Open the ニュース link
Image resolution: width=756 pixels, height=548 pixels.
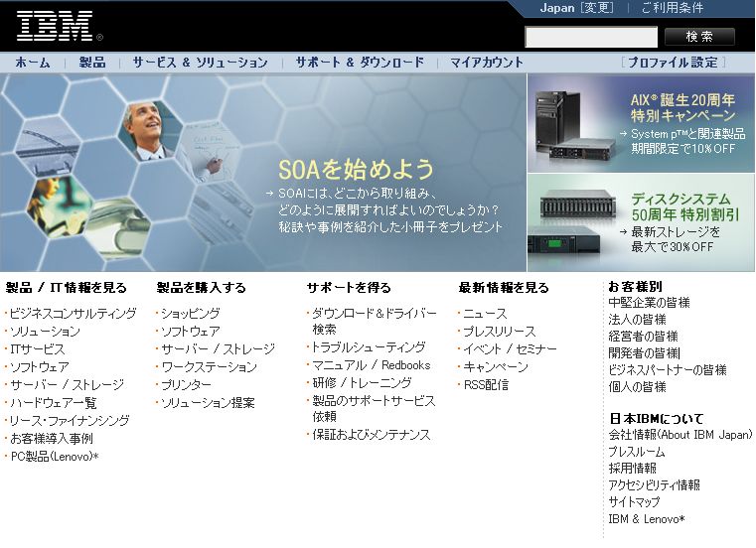pyautogui.click(x=485, y=314)
